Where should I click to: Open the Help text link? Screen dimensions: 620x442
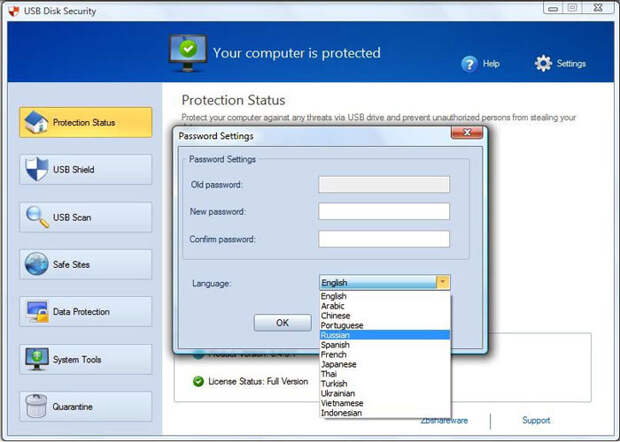point(491,64)
